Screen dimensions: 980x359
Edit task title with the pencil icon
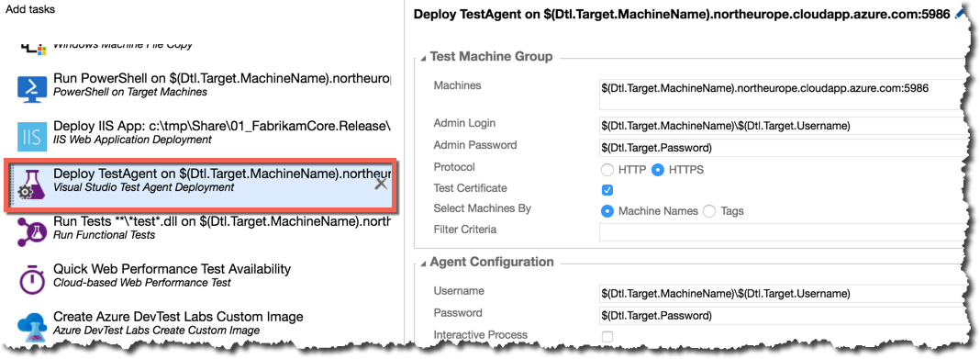tap(961, 14)
